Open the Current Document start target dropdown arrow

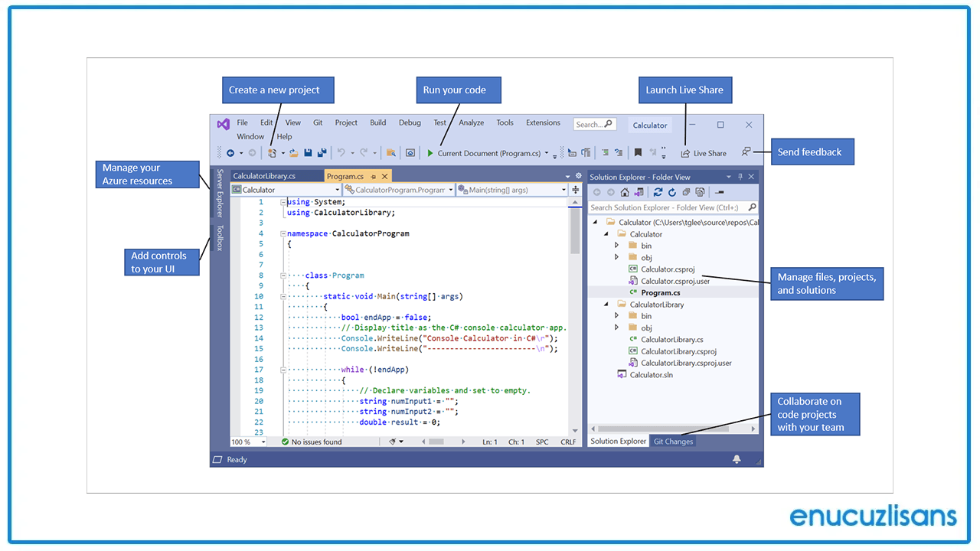547,153
